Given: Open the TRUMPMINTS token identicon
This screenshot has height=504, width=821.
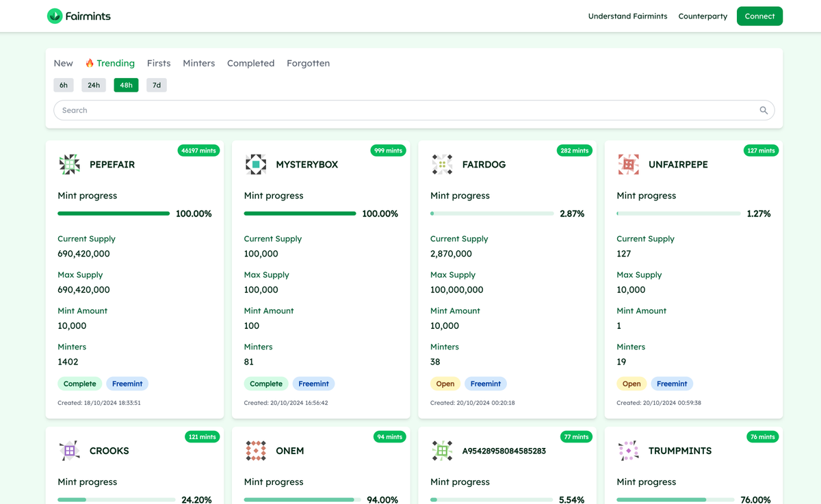Looking at the screenshot, I should 628,451.
